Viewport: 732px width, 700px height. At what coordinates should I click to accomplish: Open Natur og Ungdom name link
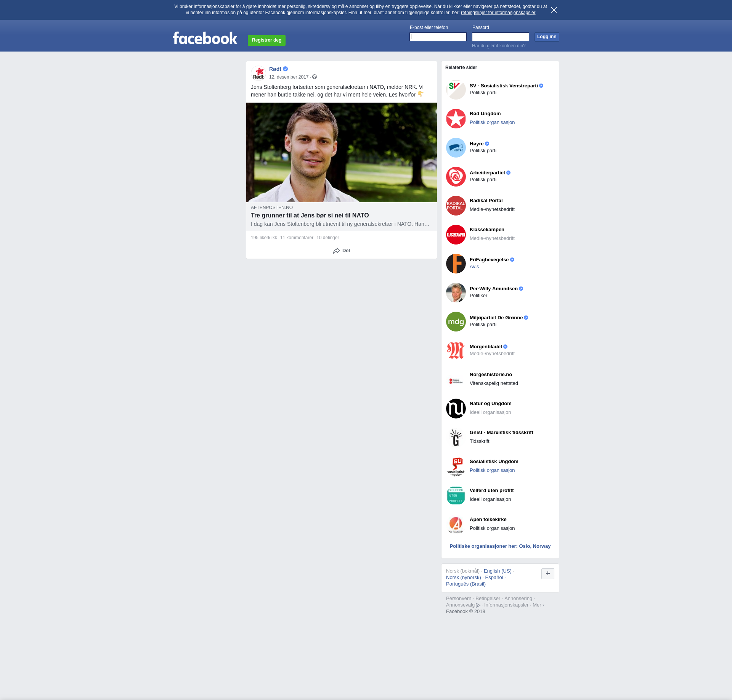coord(491,404)
